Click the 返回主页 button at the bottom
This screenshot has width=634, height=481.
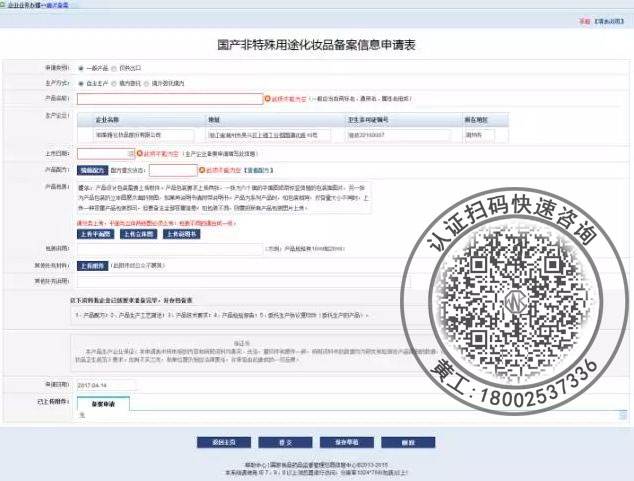pyautogui.click(x=224, y=443)
